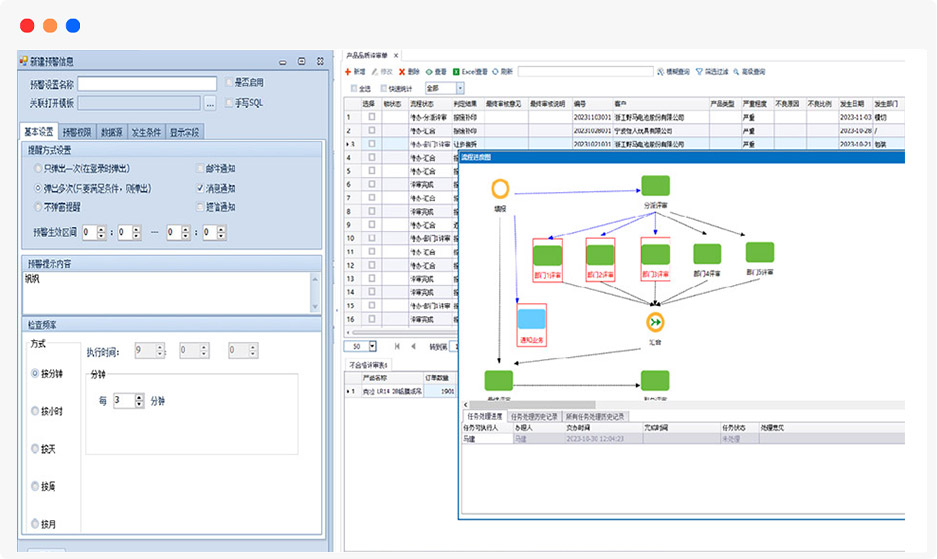The width and height of the screenshot is (937, 559).
Task: Switch to the 数据源 tab
Action: [x=112, y=132]
